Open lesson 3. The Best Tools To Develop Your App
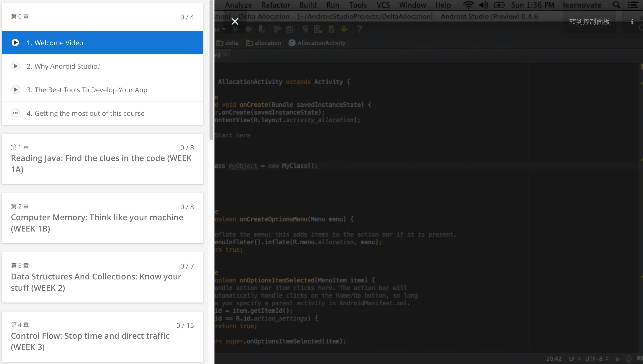643x364 pixels. 102,90
